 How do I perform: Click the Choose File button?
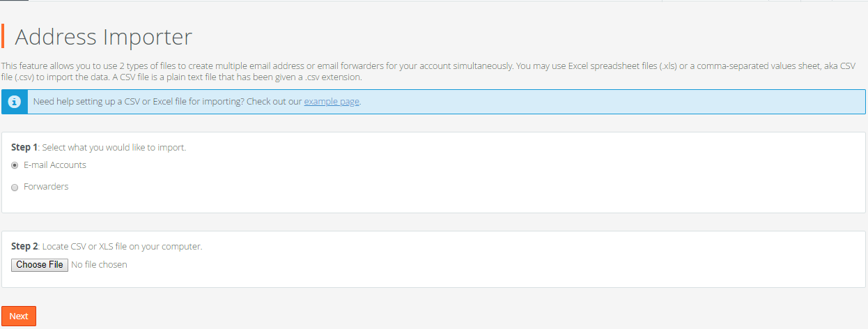(x=40, y=265)
